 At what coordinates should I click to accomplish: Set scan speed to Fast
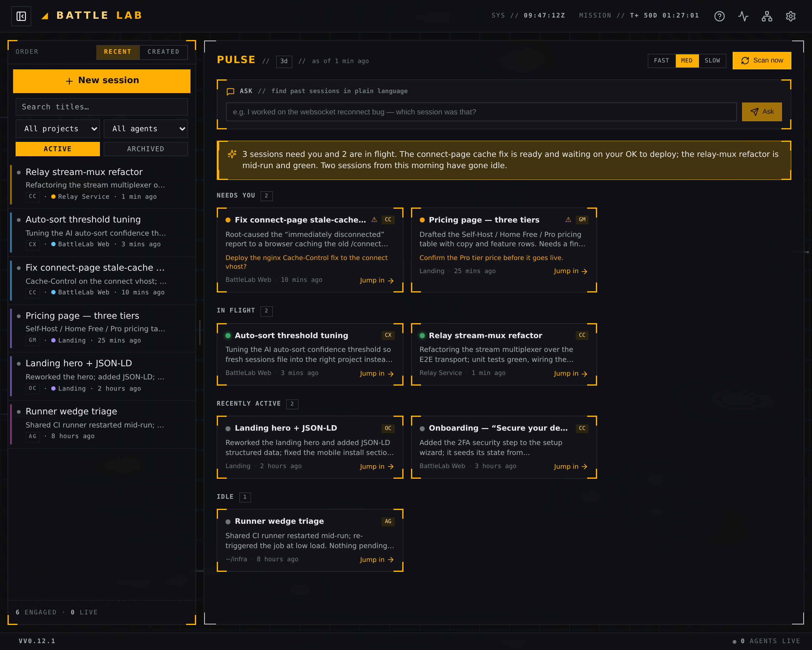click(x=661, y=61)
